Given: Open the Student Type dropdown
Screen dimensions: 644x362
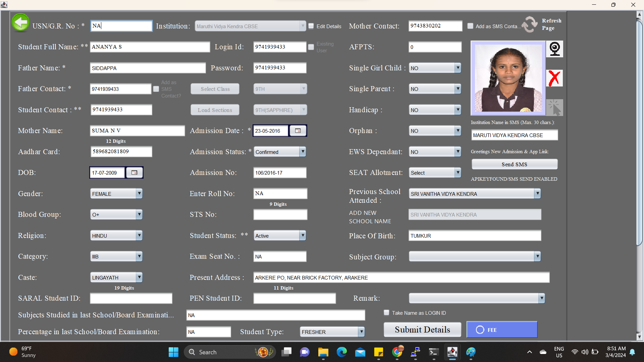Looking at the screenshot, I should (361, 332).
